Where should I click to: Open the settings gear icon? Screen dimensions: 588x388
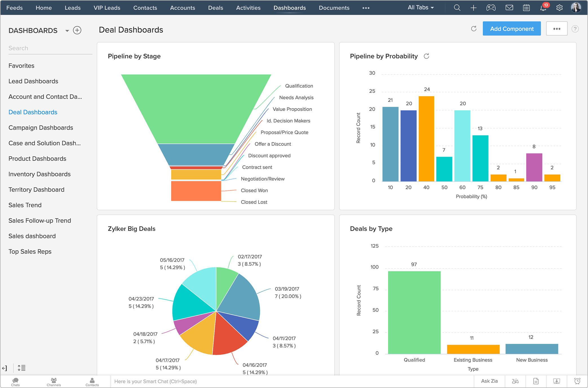click(559, 8)
